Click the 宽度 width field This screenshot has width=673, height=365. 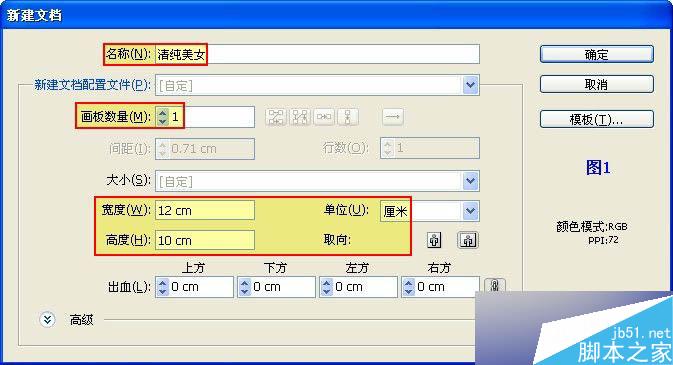point(205,211)
